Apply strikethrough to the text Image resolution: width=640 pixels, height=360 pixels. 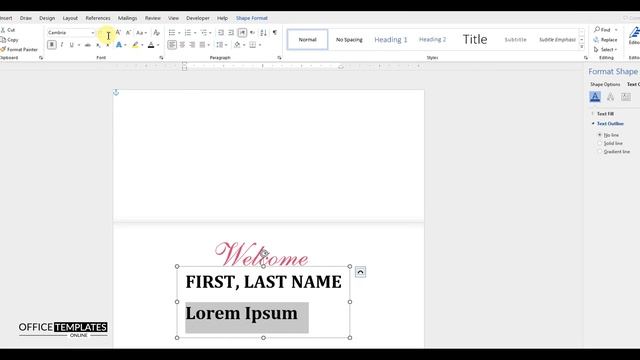click(87, 45)
